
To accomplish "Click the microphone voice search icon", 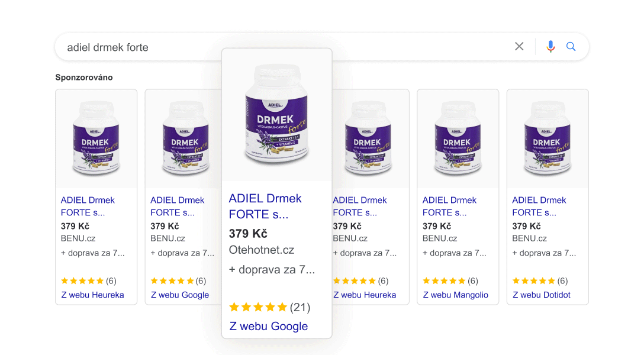I will click(550, 46).
